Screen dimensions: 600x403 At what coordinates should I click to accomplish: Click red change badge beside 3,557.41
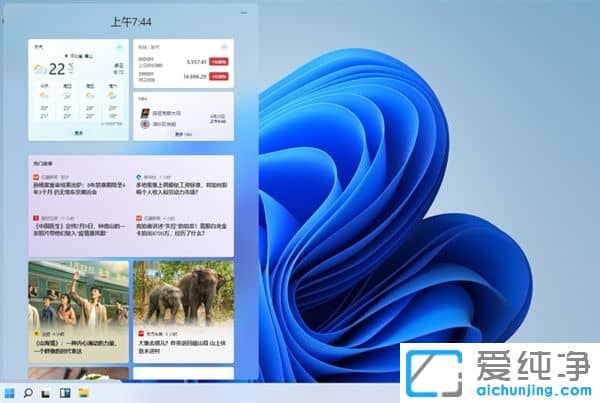coord(219,62)
